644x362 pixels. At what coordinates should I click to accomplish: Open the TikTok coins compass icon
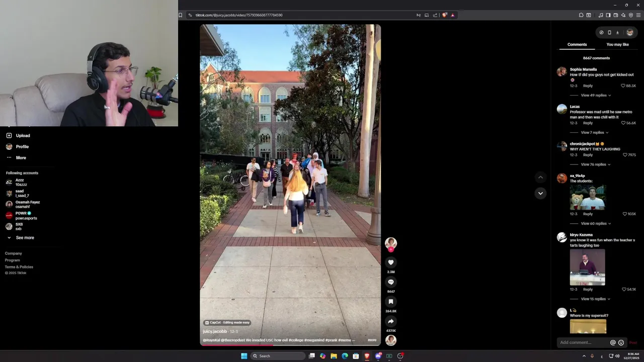(x=601, y=33)
